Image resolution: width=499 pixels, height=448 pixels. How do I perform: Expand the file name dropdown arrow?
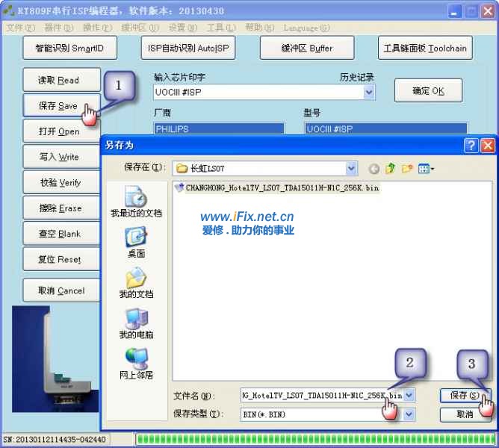(409, 395)
